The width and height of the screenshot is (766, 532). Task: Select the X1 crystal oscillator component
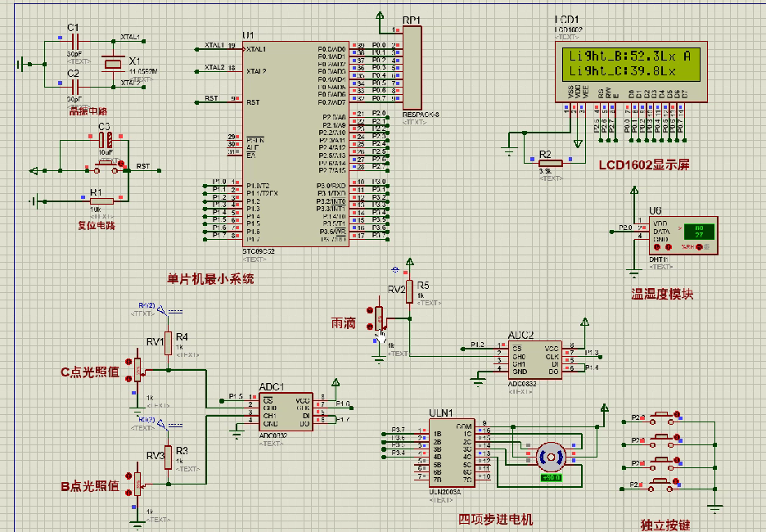tap(112, 62)
